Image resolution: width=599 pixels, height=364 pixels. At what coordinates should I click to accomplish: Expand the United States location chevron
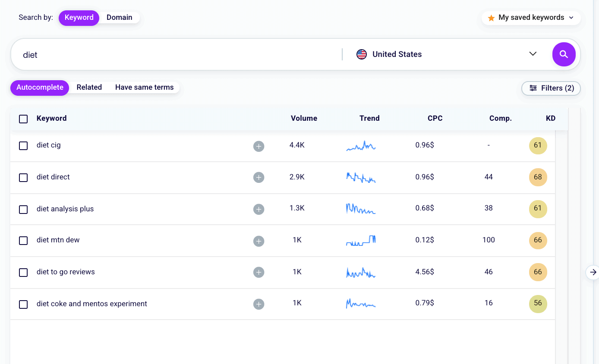click(533, 54)
